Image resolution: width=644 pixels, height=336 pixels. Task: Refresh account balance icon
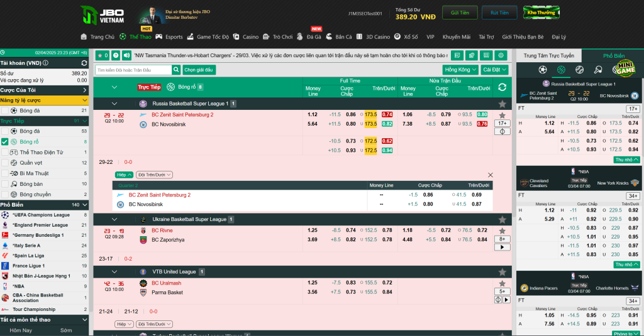tap(84, 63)
